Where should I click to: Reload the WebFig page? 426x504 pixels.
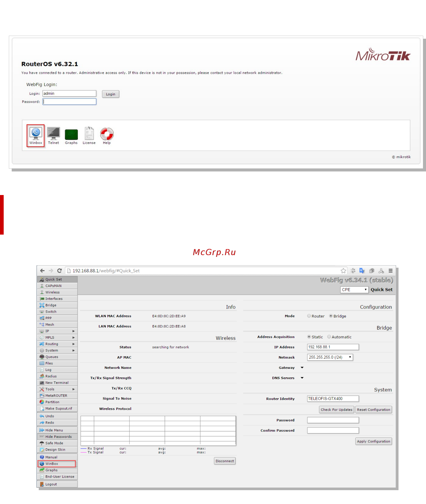59,270
